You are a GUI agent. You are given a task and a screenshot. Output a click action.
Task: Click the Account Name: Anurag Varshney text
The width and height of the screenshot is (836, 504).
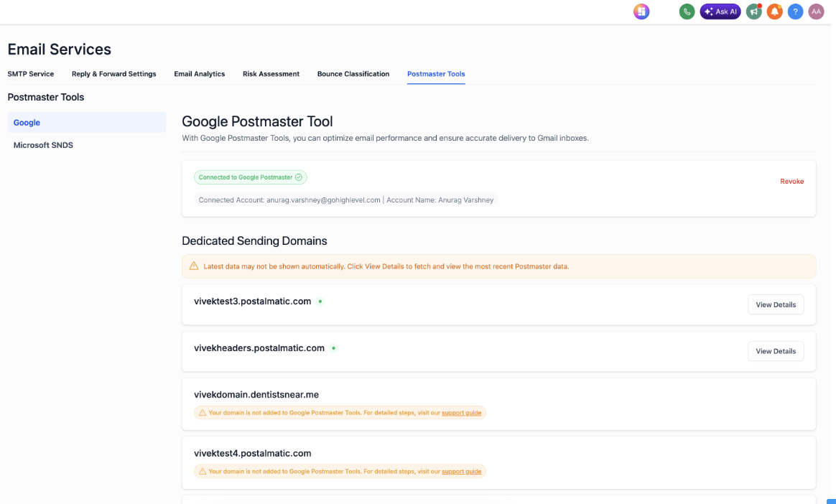coord(440,200)
